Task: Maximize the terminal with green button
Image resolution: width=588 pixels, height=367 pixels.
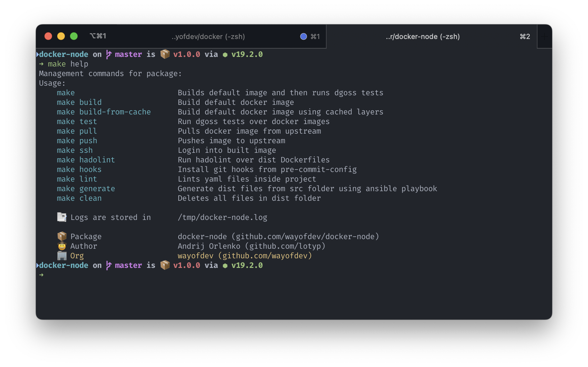Action: tap(74, 36)
